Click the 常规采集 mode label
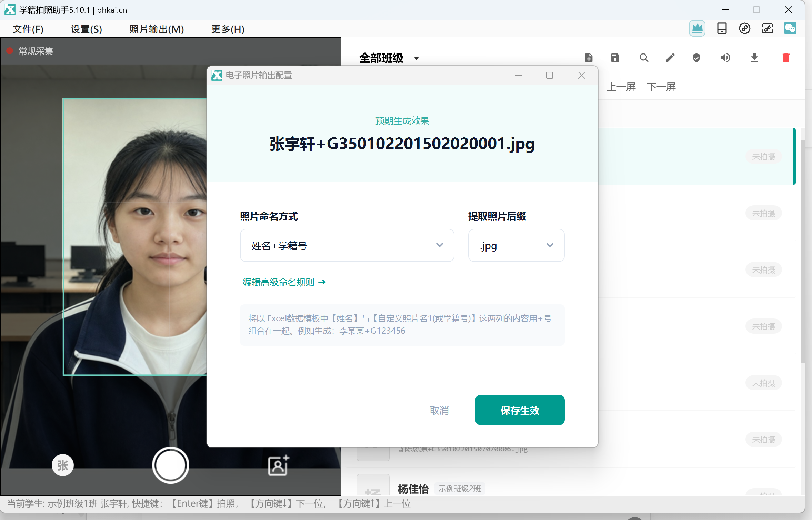The height and width of the screenshot is (520, 812). (x=36, y=51)
